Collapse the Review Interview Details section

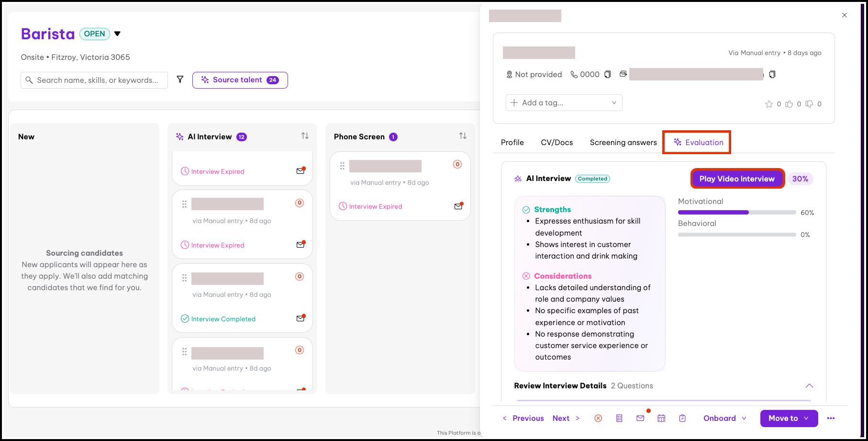pyautogui.click(x=809, y=385)
